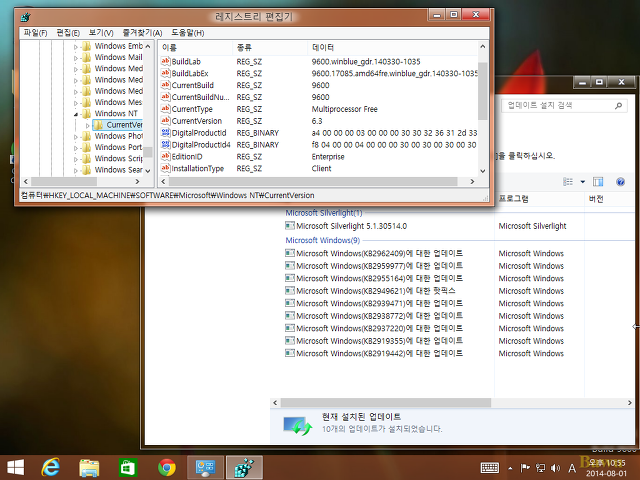This screenshot has height=480, width=640.
Task: Open the touch keyboard tray icon
Action: tap(490, 468)
